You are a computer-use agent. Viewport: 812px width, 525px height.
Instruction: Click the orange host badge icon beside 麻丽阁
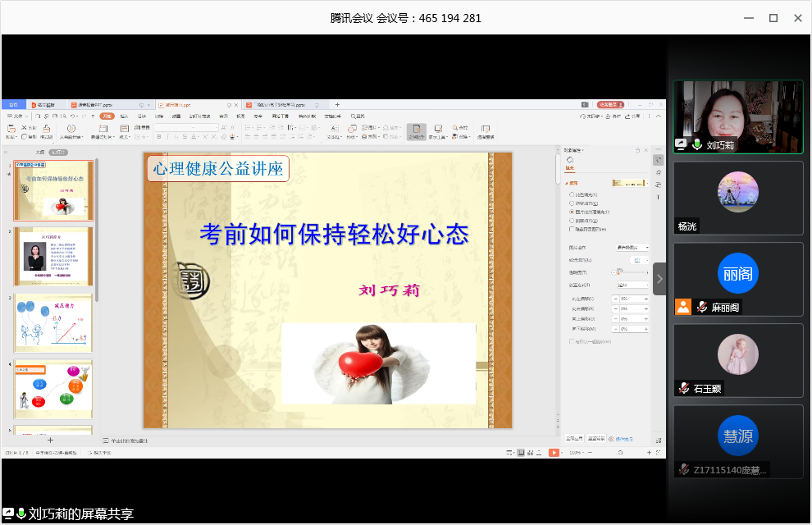[x=682, y=307]
